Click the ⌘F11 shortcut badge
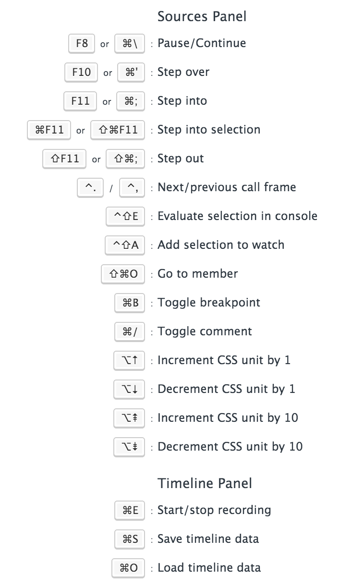 [49, 130]
